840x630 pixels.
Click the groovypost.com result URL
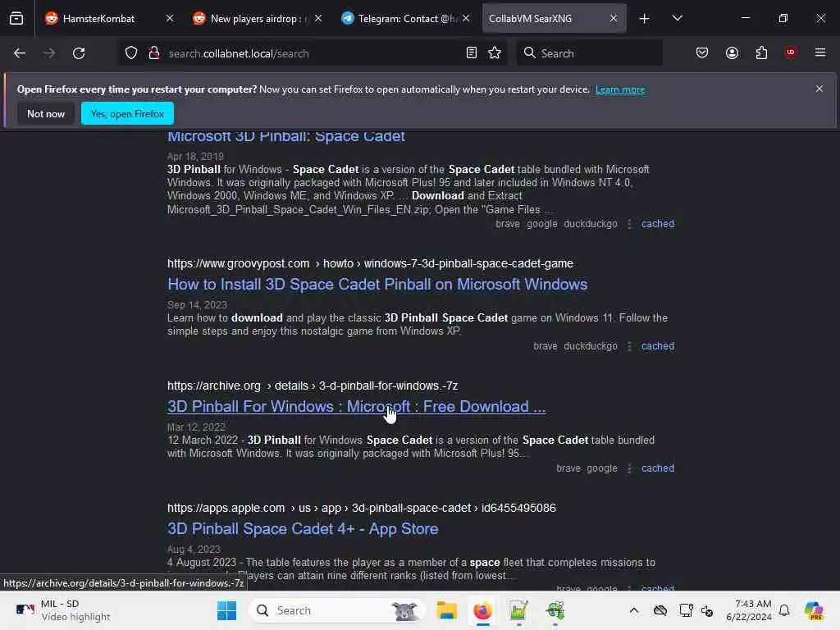click(x=370, y=263)
